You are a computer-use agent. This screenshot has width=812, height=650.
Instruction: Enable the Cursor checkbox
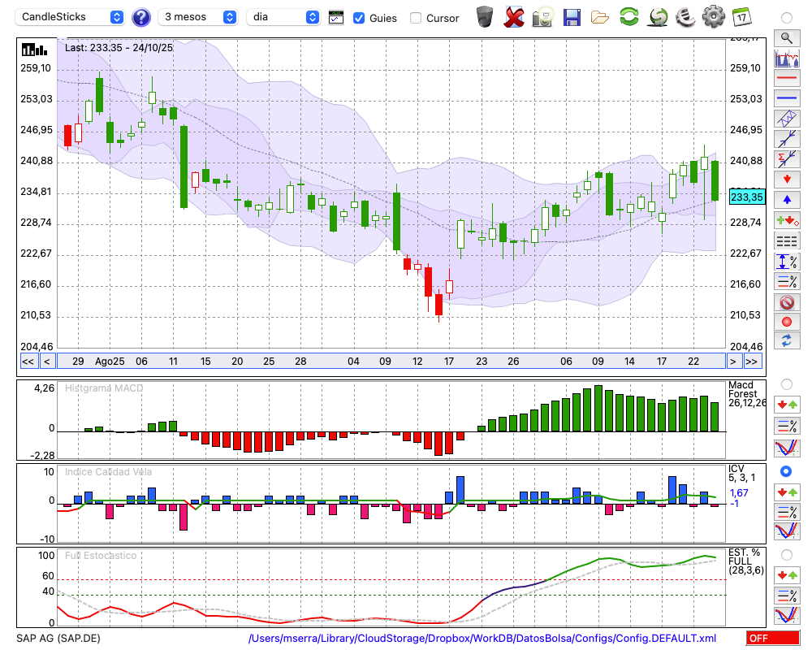416,18
